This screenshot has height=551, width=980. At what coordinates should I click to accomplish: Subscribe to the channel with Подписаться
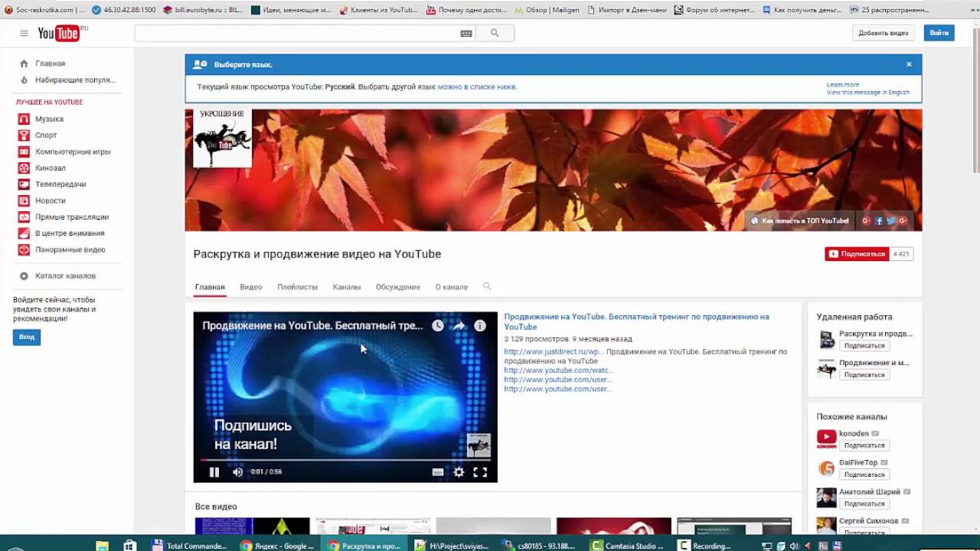[857, 254]
